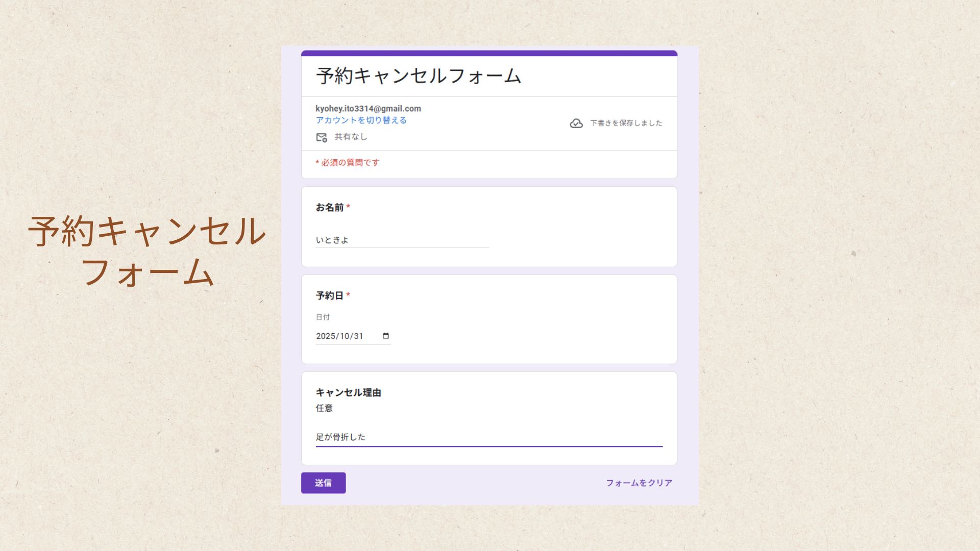Click the form title 予約キャンセルフォーム in header card
The height and width of the screenshot is (551, 980).
pyautogui.click(x=418, y=76)
